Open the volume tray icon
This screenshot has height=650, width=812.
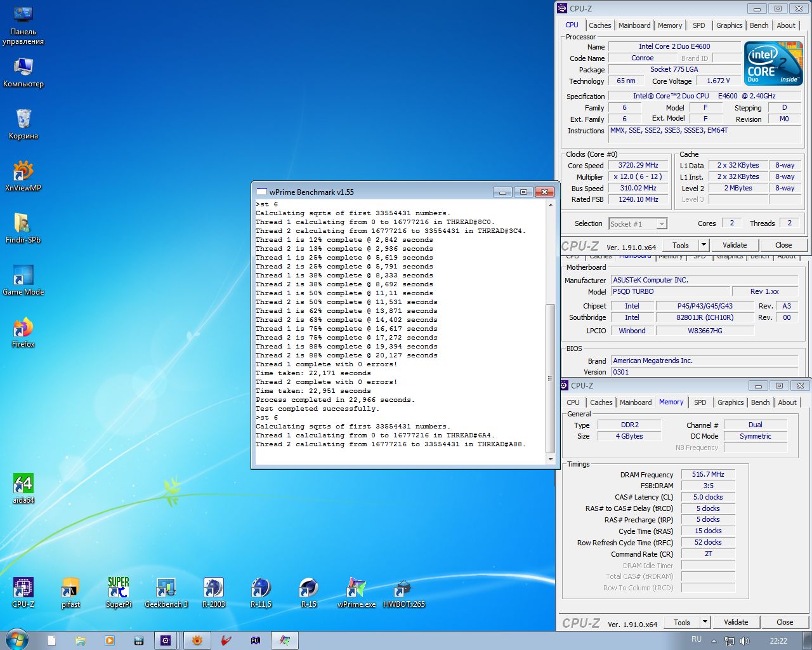[x=745, y=641]
